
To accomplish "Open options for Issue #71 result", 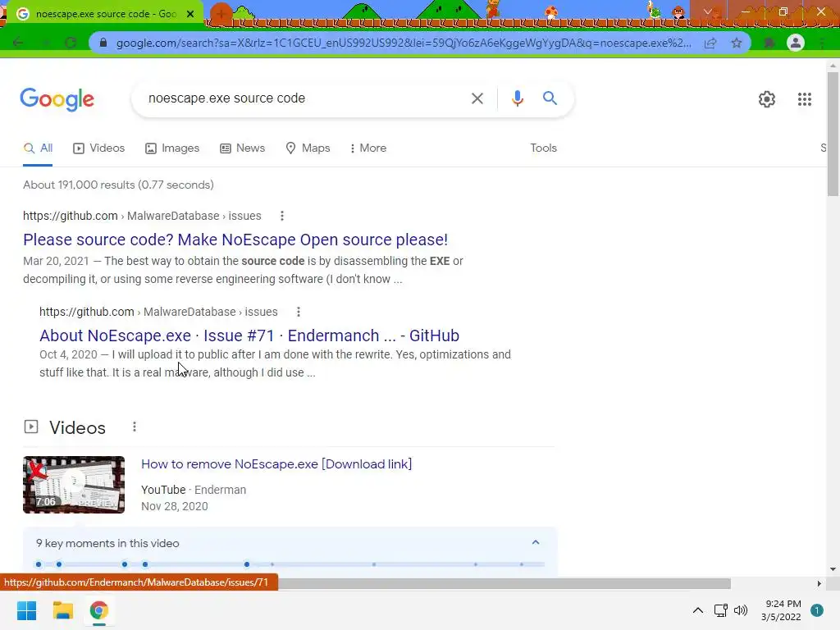I will (x=299, y=312).
